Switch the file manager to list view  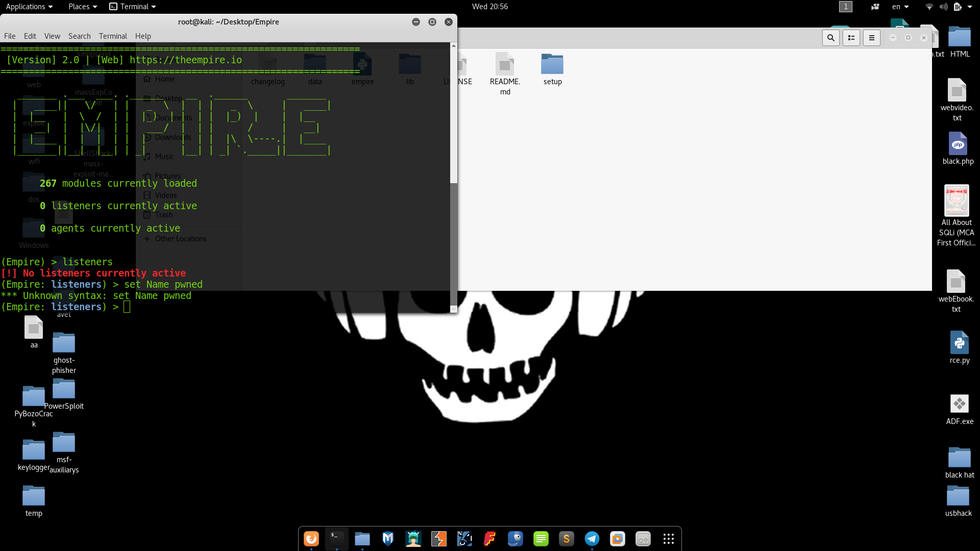coord(851,37)
